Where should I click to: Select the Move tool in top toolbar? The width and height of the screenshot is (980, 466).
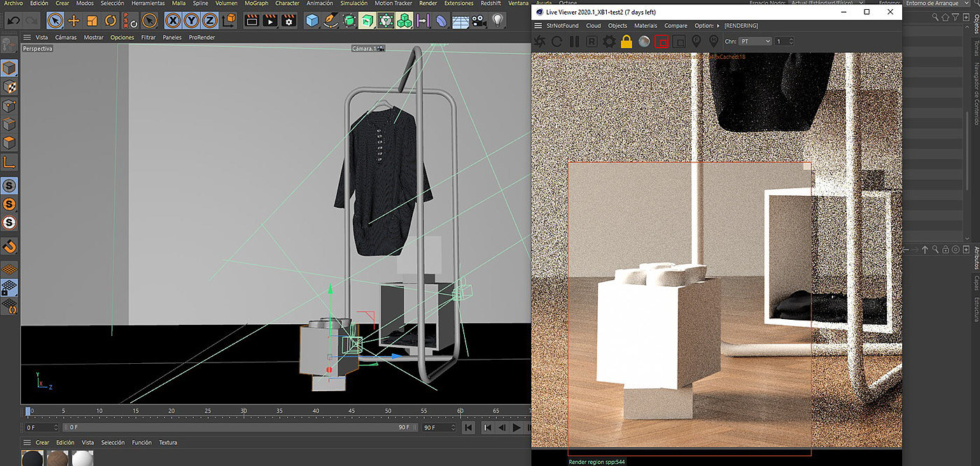point(73,21)
